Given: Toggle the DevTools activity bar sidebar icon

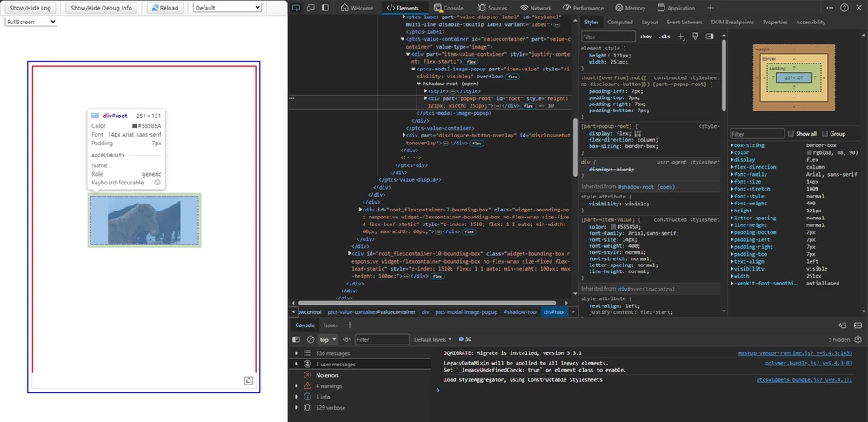Looking at the screenshot, I should coord(325,8).
